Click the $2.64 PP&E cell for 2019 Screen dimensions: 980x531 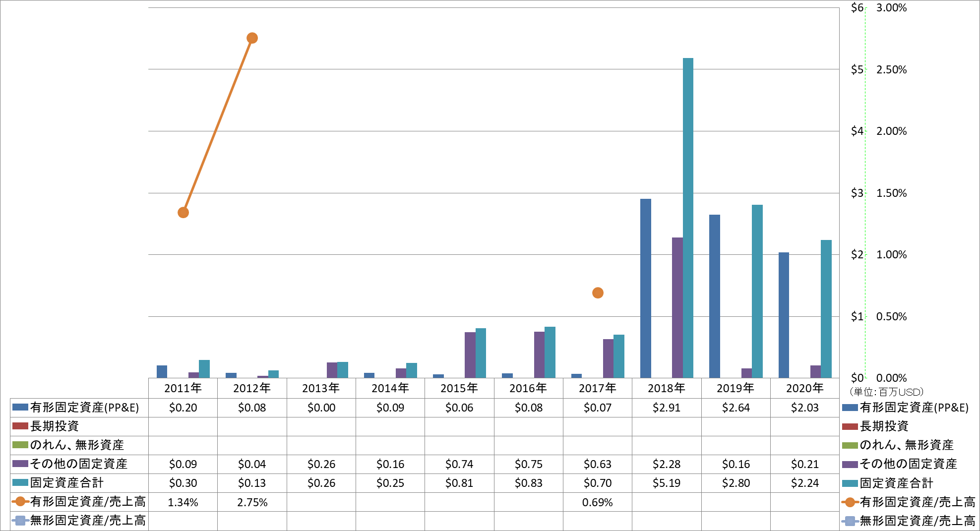735,408
